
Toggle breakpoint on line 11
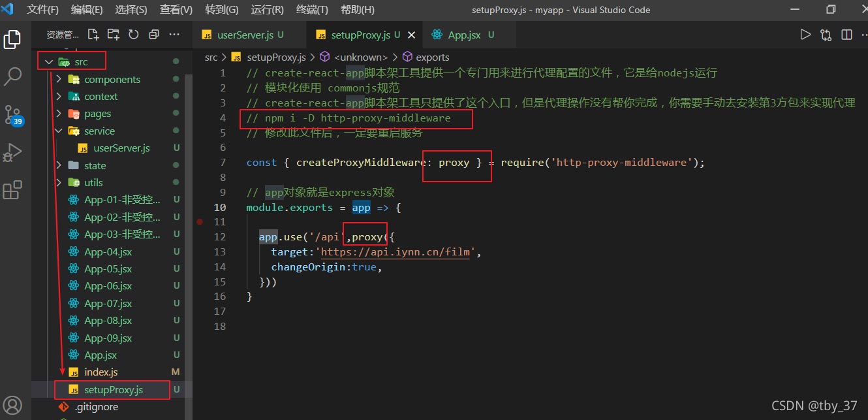tap(200, 222)
